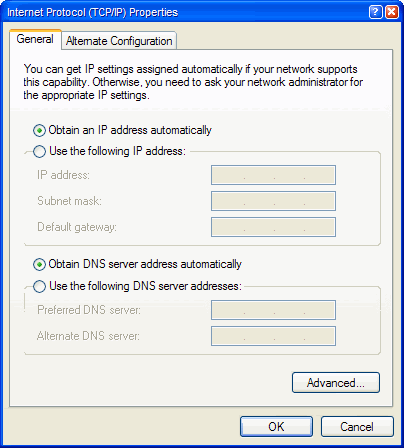Confirm the dialog with OK
This screenshot has width=404, height=448.
tap(276, 426)
